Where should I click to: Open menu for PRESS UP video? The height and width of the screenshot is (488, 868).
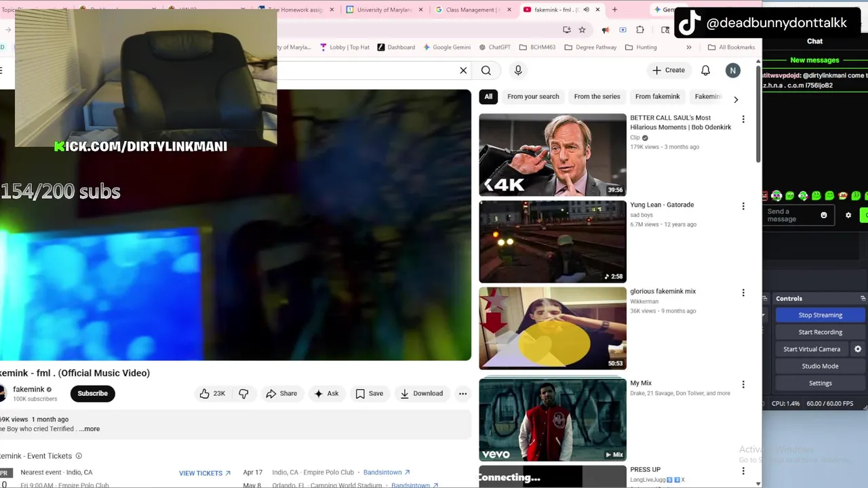coord(743,471)
